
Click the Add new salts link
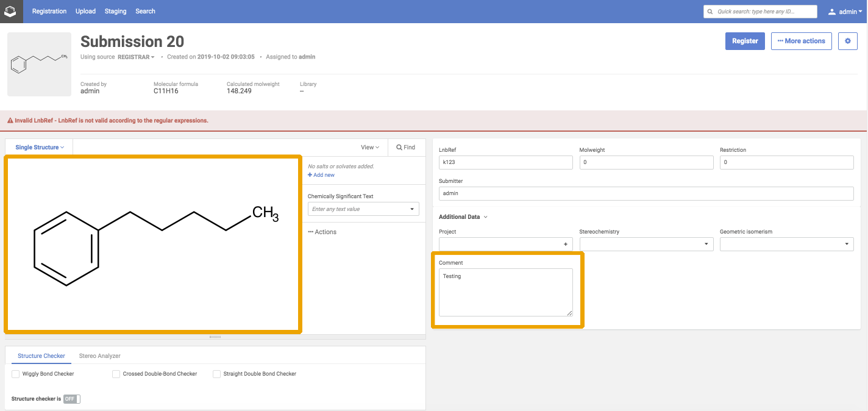321,175
